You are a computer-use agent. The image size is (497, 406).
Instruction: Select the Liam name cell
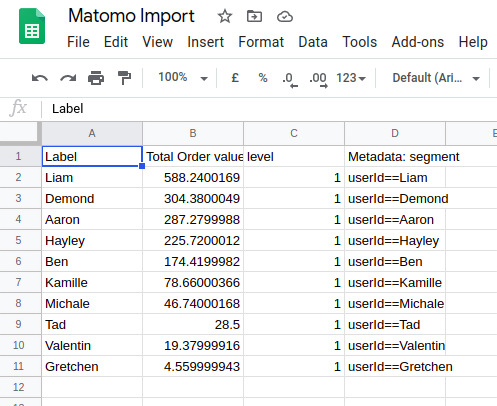point(92,177)
